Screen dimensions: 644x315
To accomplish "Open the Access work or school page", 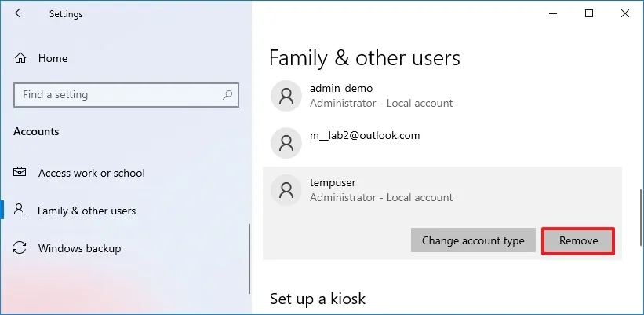I will (x=91, y=173).
